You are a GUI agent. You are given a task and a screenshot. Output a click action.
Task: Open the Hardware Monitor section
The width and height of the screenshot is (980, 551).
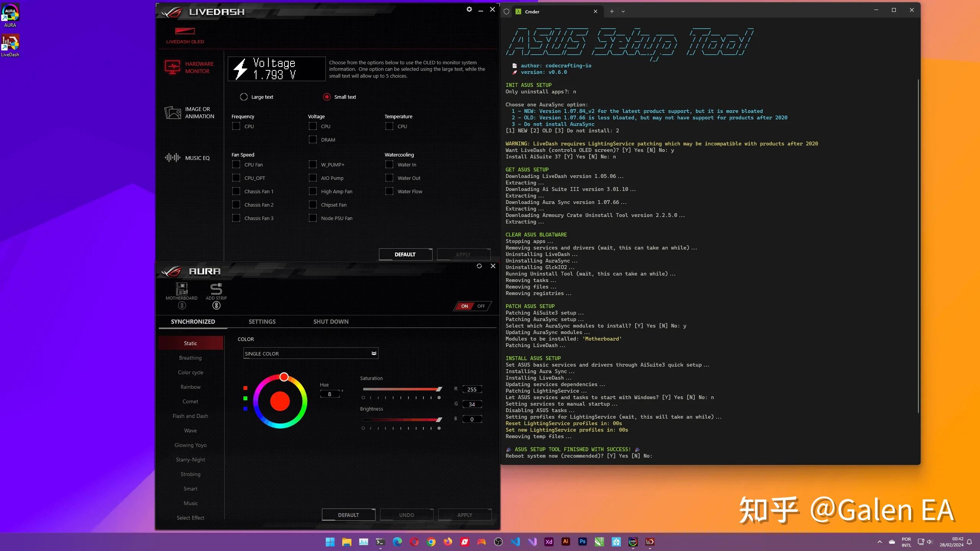click(189, 67)
